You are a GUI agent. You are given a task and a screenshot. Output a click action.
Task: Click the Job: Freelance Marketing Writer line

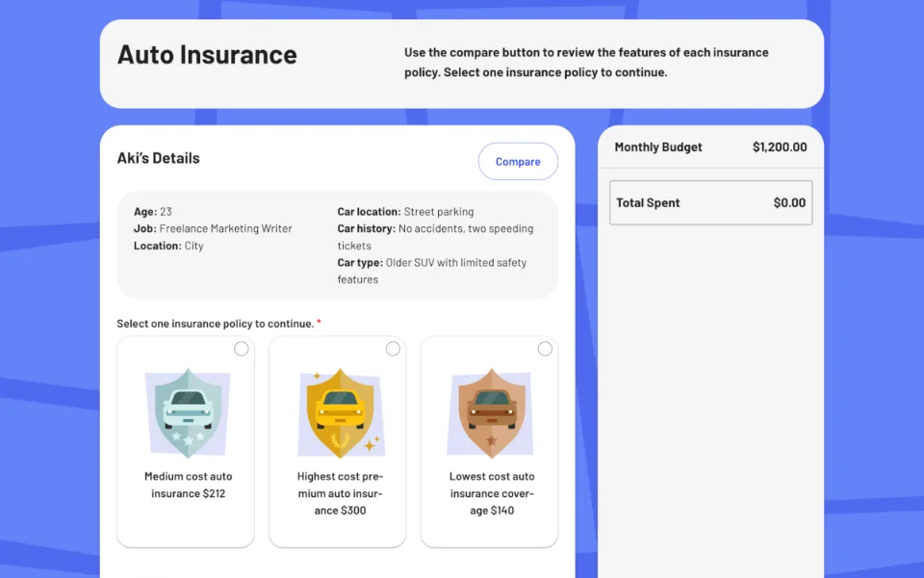[213, 229]
